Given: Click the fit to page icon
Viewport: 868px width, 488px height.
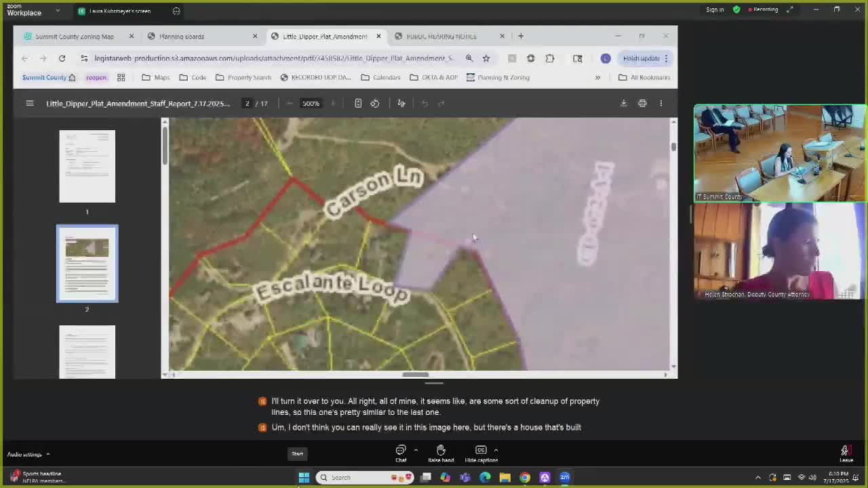Looking at the screenshot, I should [358, 103].
